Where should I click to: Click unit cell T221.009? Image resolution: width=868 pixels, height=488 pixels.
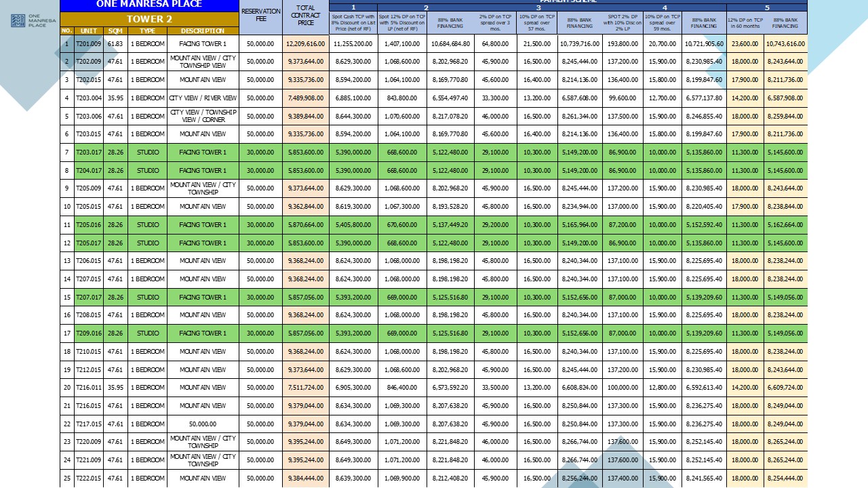[89, 460]
